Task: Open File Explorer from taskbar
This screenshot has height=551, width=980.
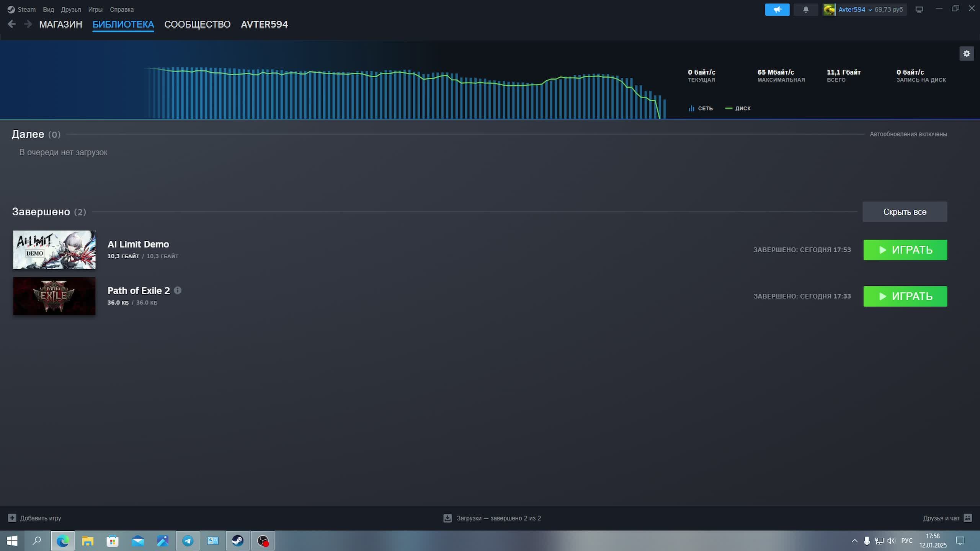Action: pyautogui.click(x=88, y=541)
